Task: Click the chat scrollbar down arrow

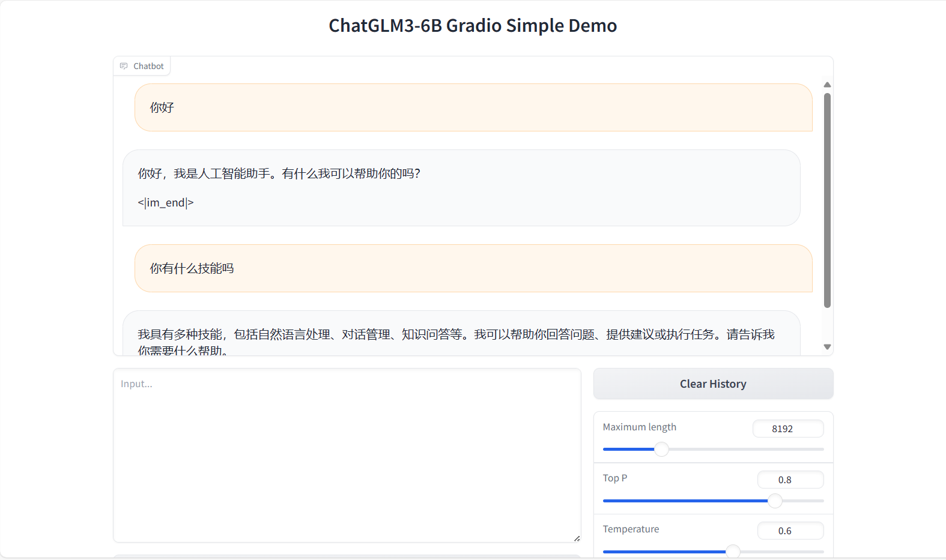Action: click(827, 347)
